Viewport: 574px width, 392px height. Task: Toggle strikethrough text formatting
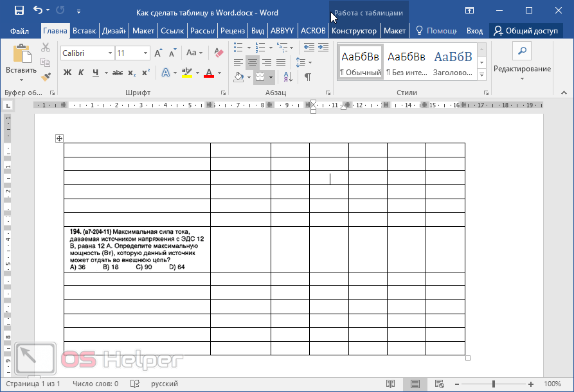pos(117,73)
